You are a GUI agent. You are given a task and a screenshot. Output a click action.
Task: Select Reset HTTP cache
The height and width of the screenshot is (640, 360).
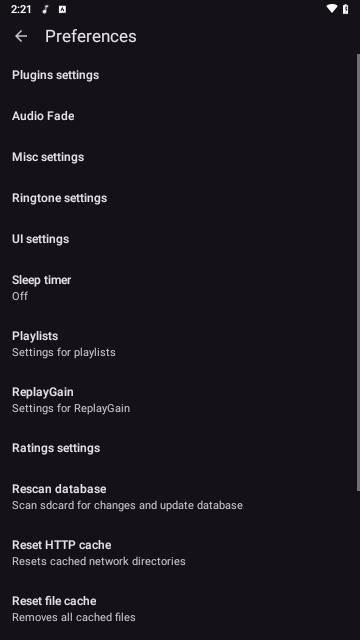178,553
